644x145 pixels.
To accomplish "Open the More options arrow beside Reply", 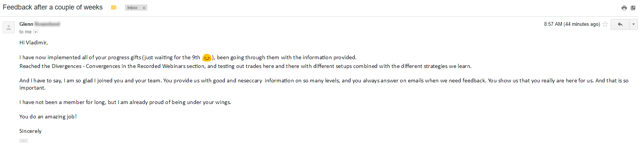I will (633, 24).
